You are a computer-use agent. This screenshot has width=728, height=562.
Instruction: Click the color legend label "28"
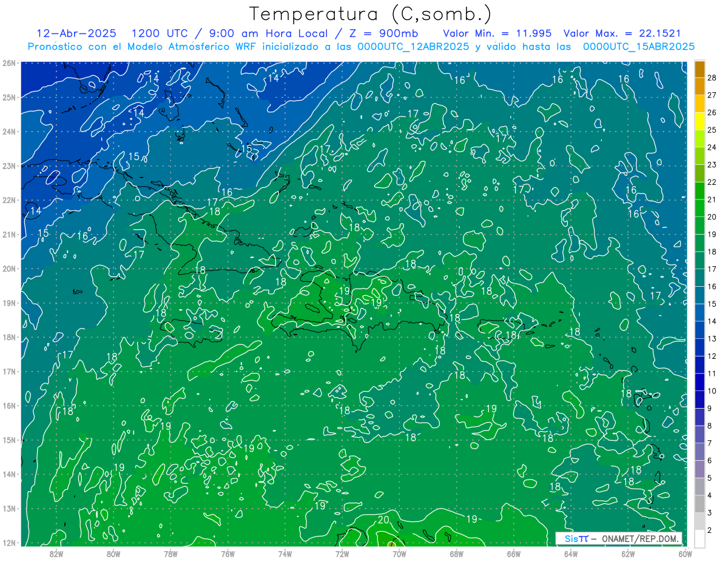[712, 78]
